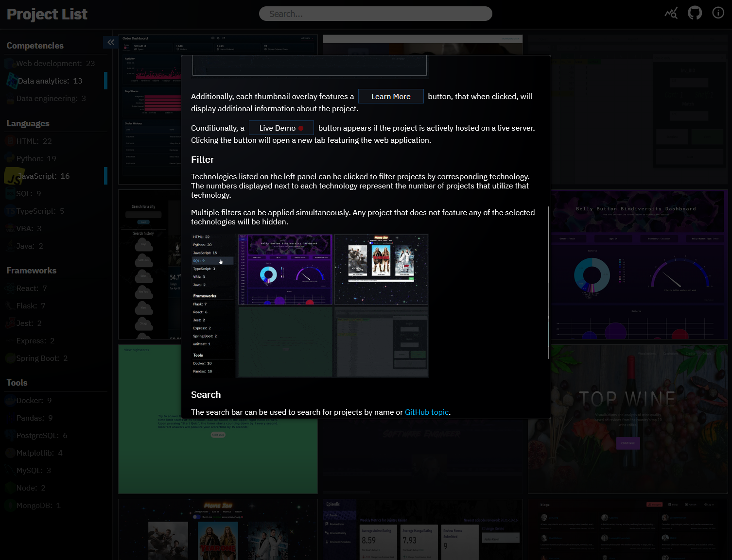Click the JS logo icon beside JavaScript
The height and width of the screenshot is (560, 732).
(x=14, y=177)
